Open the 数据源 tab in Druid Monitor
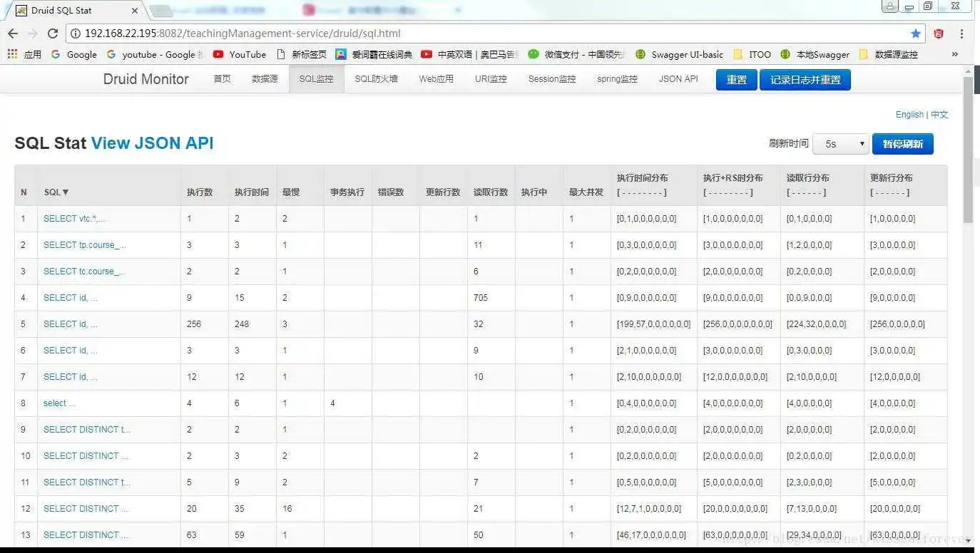Image resolution: width=980 pixels, height=553 pixels. pos(265,79)
